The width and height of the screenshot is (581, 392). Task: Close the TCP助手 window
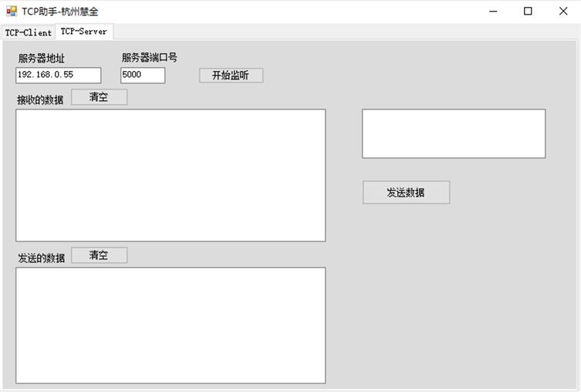pyautogui.click(x=563, y=12)
